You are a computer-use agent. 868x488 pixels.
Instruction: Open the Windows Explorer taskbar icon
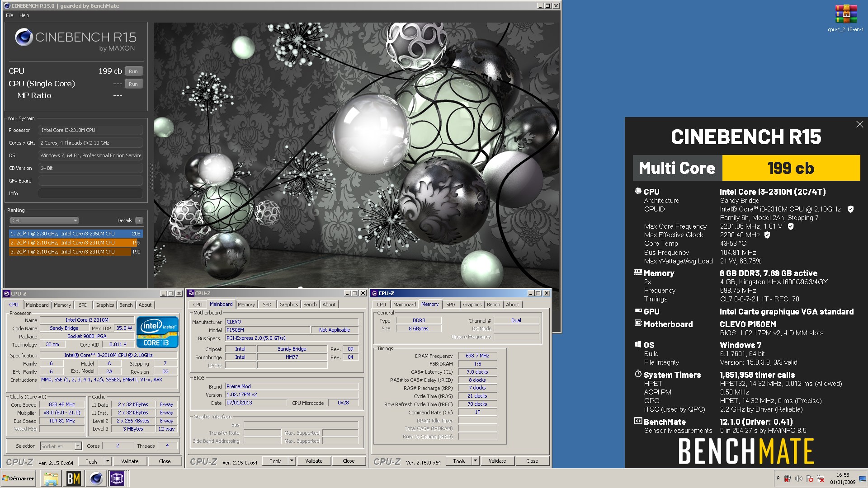click(x=51, y=479)
